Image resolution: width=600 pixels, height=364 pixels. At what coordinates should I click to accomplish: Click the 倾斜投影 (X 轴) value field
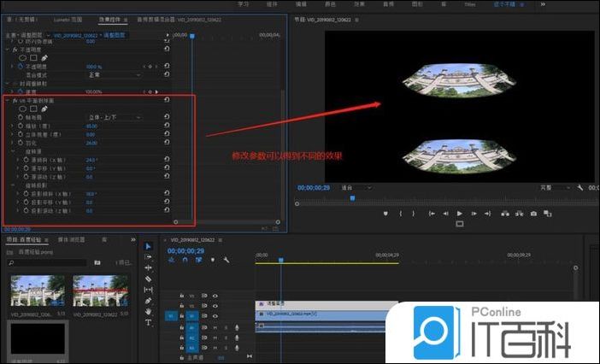91,194
